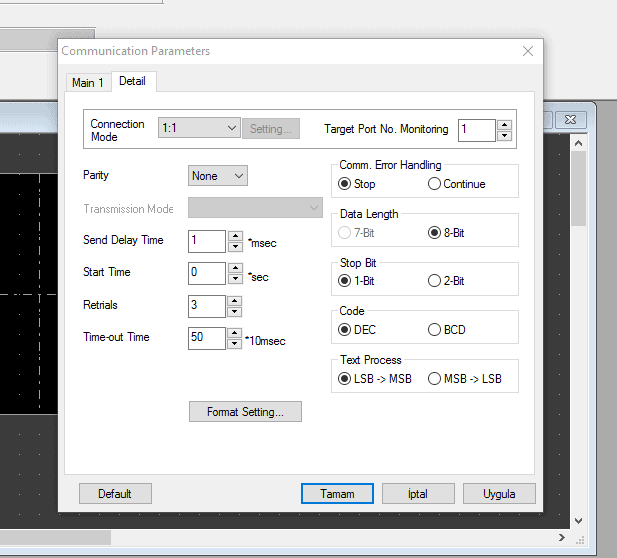Decrease the Start Time spinner value

pos(235,279)
